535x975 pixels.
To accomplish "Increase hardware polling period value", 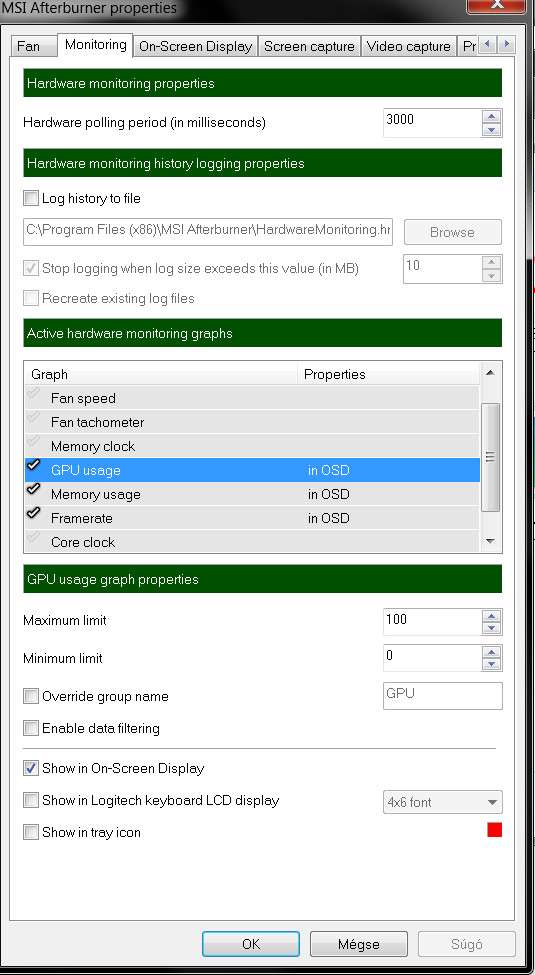I will point(491,116).
